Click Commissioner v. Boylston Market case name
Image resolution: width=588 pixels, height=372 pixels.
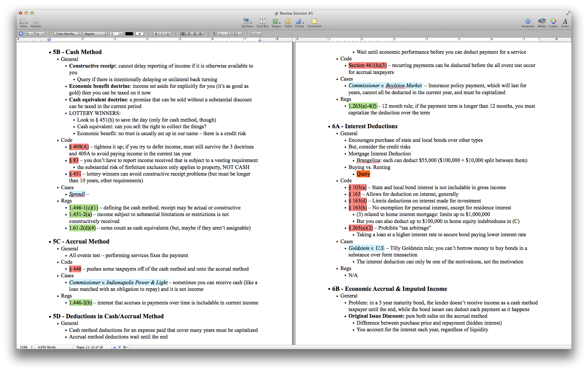point(385,85)
